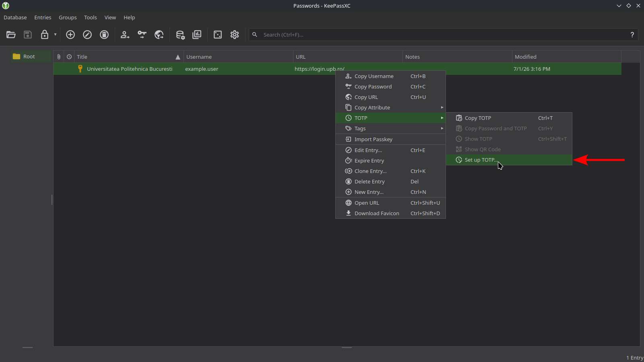Image resolution: width=644 pixels, height=362 pixels.
Task: Open the Password Generator dice icon
Action: pyautogui.click(x=218, y=35)
